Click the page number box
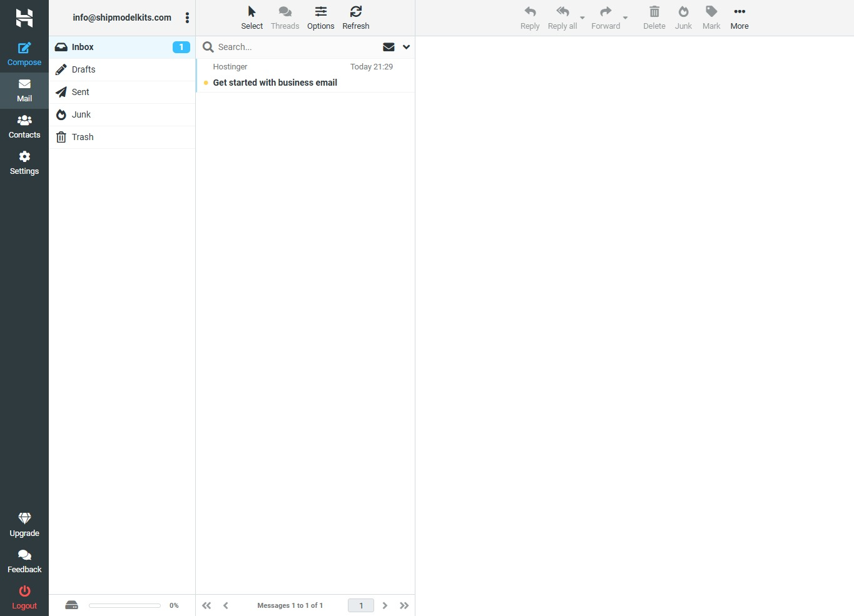Screen dimensions: 854x616 361,605
